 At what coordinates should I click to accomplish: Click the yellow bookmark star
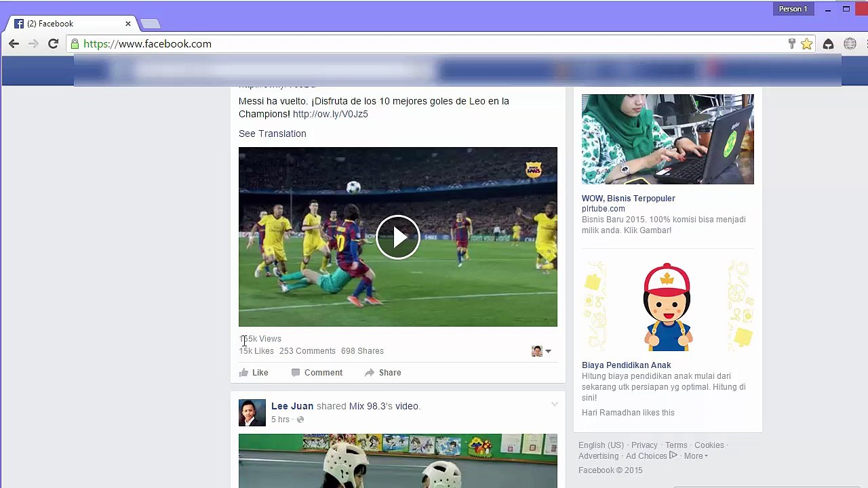tap(806, 44)
